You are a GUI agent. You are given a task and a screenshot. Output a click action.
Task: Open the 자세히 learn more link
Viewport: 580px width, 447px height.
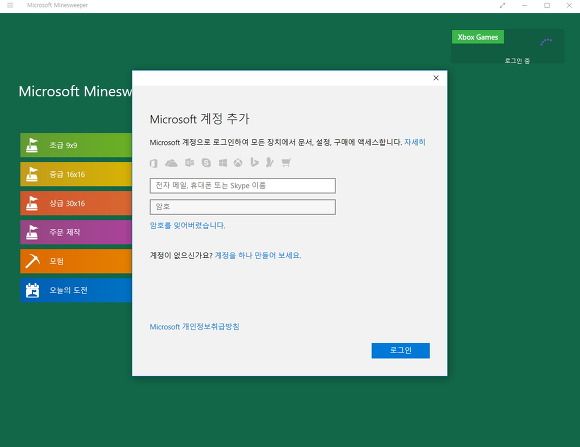click(x=415, y=142)
